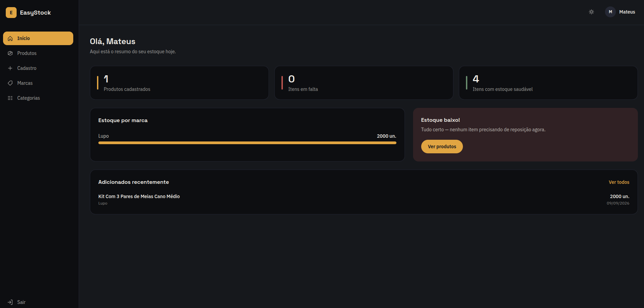
Task: Click the M user avatar
Action: [x=610, y=12]
